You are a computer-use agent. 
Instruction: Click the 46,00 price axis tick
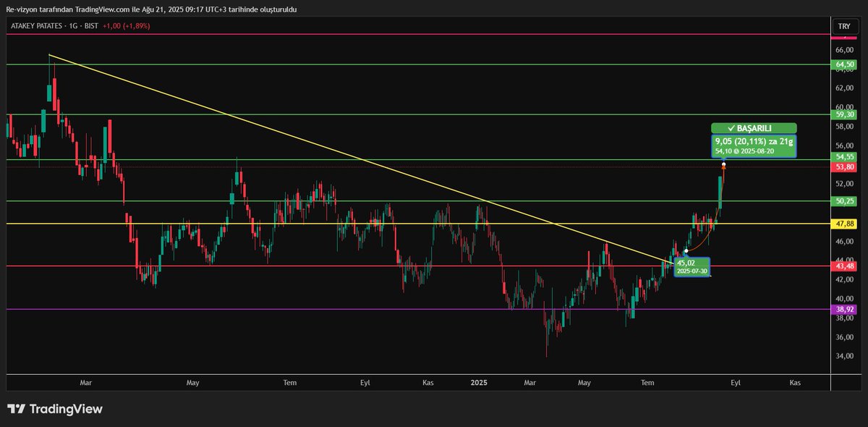click(x=844, y=241)
